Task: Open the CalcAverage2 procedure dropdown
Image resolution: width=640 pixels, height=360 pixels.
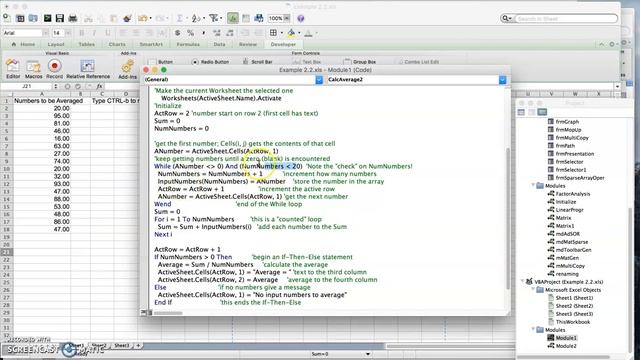Action: (x=502, y=80)
